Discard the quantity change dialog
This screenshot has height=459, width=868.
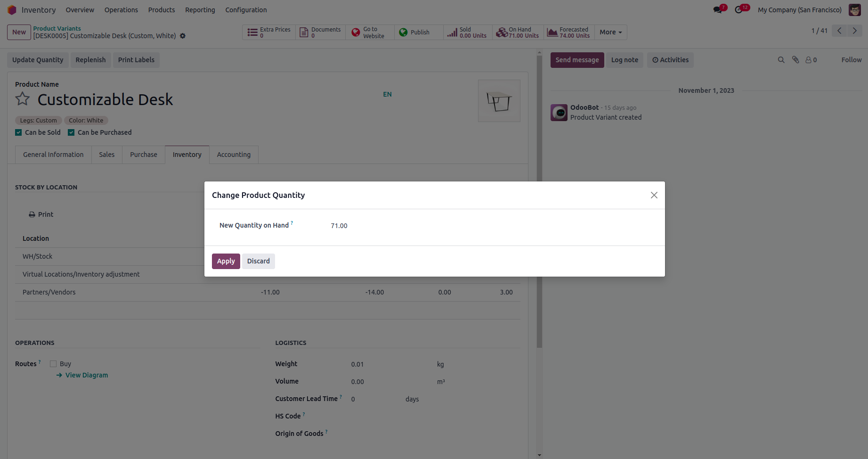[x=258, y=261]
